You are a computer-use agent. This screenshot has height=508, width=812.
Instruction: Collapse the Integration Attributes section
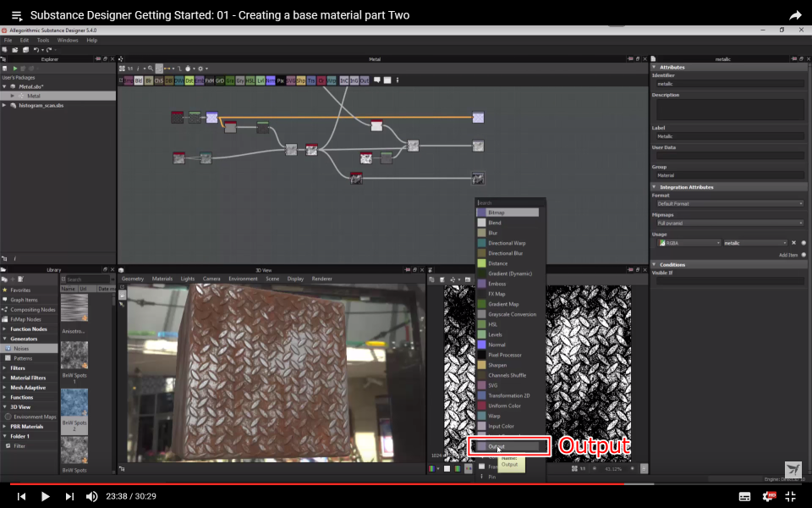(x=654, y=186)
